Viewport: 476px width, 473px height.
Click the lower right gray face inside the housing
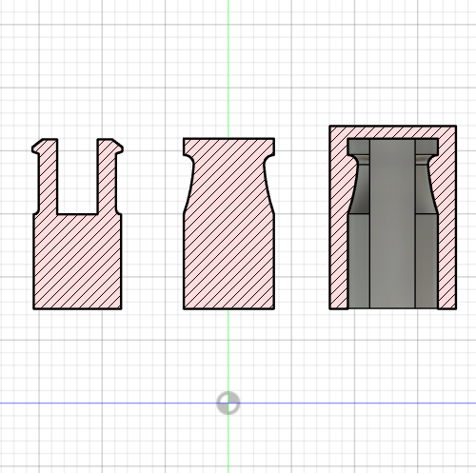pyautogui.click(x=426, y=261)
